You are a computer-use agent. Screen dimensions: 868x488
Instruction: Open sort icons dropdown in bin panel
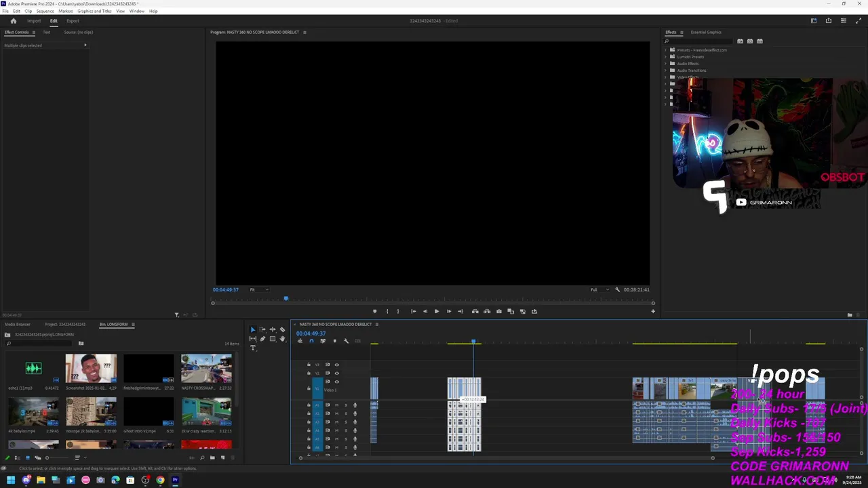coord(79,457)
